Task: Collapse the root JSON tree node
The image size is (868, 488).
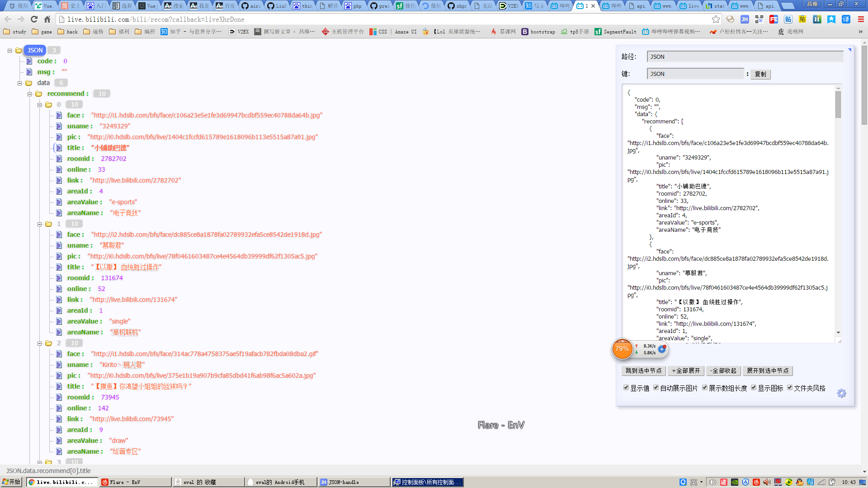Action: click(x=9, y=51)
